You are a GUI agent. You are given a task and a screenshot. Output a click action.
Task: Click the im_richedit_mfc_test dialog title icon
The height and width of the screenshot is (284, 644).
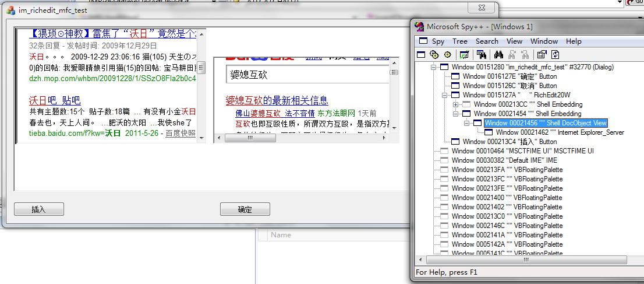point(10,10)
